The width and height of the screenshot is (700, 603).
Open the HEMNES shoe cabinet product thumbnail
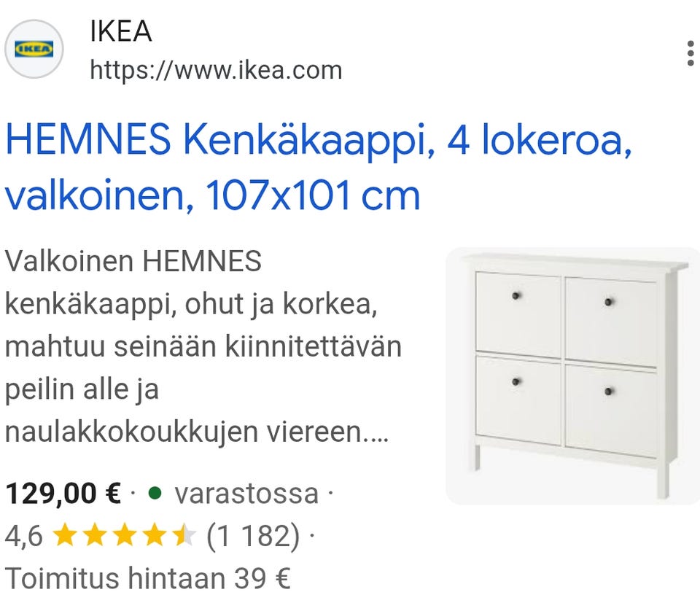click(x=573, y=376)
